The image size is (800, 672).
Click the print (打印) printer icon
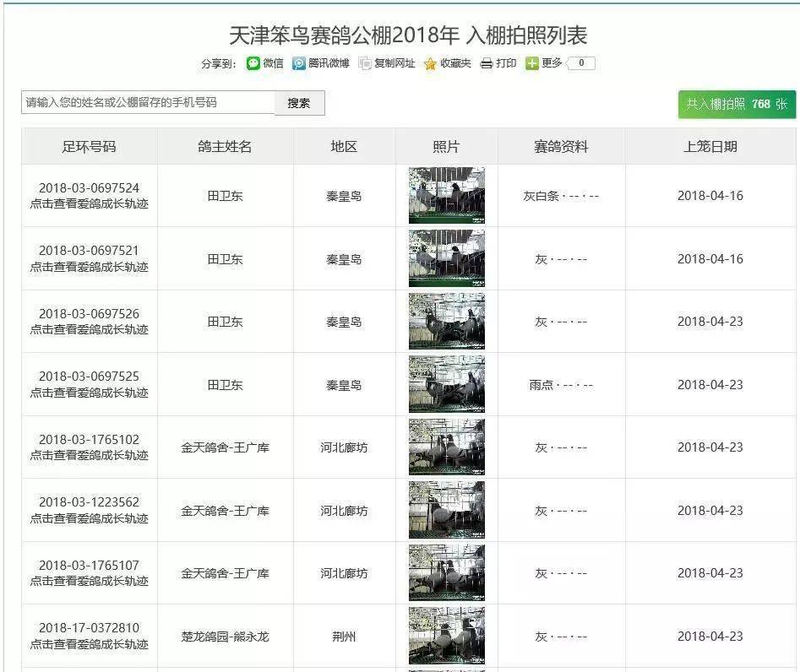point(487,63)
